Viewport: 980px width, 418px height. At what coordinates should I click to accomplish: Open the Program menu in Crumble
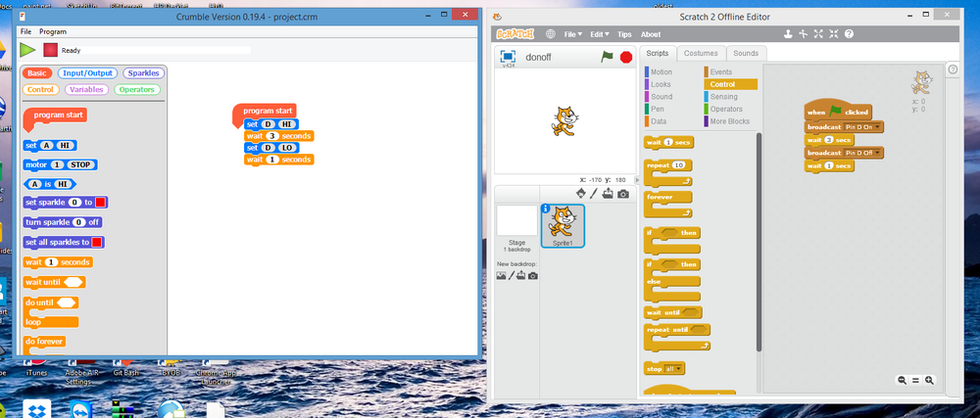(x=53, y=31)
